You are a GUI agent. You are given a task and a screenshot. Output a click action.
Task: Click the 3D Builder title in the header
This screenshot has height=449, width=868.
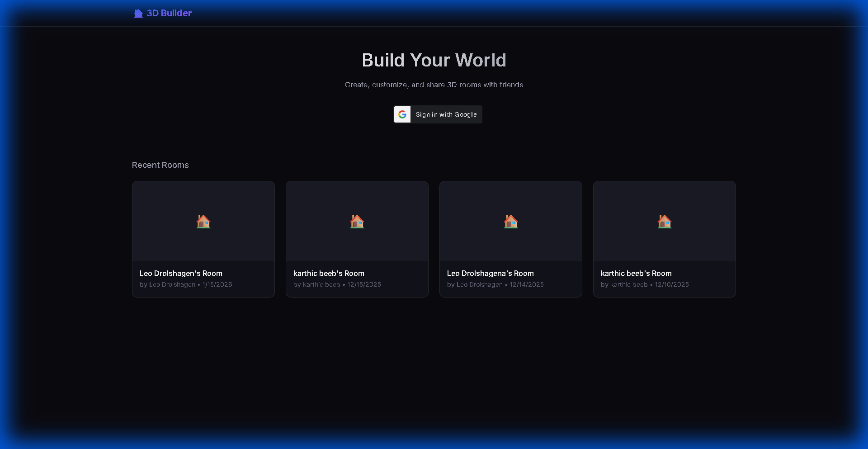168,13
